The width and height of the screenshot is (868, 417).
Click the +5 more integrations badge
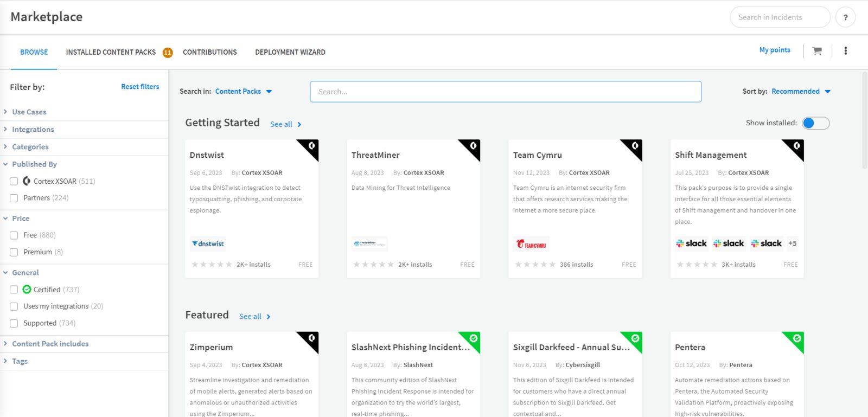(793, 243)
